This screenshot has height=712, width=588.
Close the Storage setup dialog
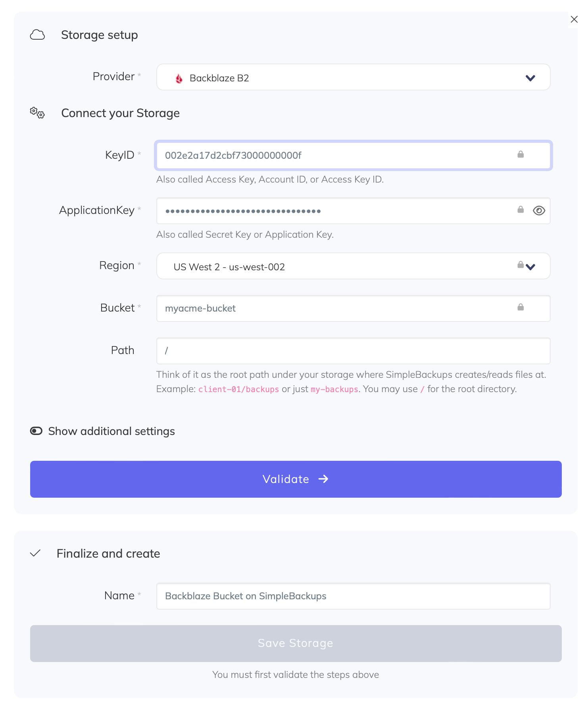[x=575, y=19]
